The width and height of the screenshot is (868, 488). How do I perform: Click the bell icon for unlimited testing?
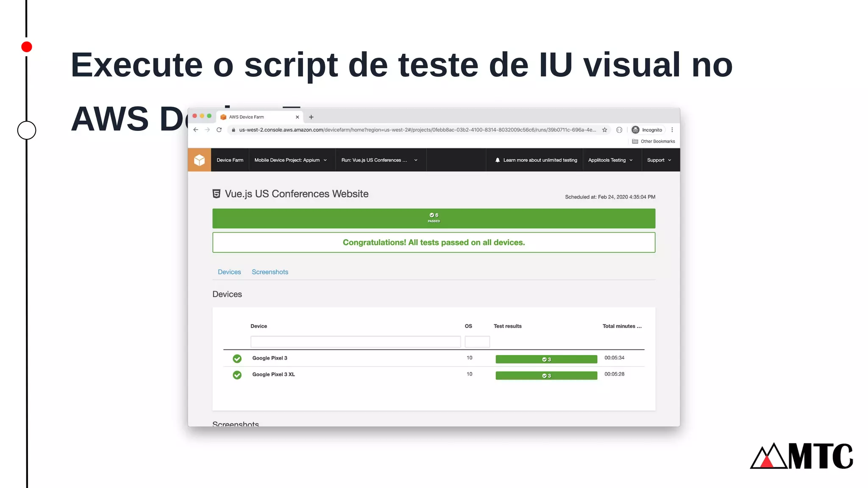498,160
